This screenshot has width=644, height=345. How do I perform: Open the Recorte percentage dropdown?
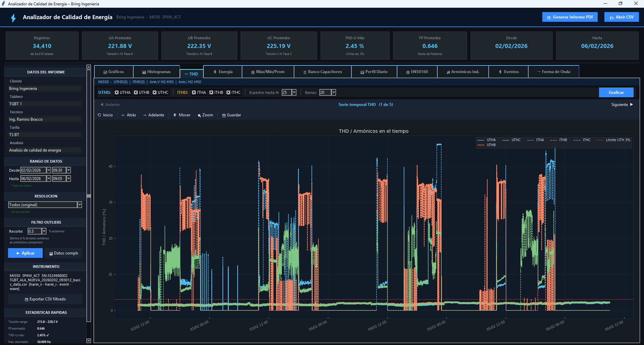[44, 231]
